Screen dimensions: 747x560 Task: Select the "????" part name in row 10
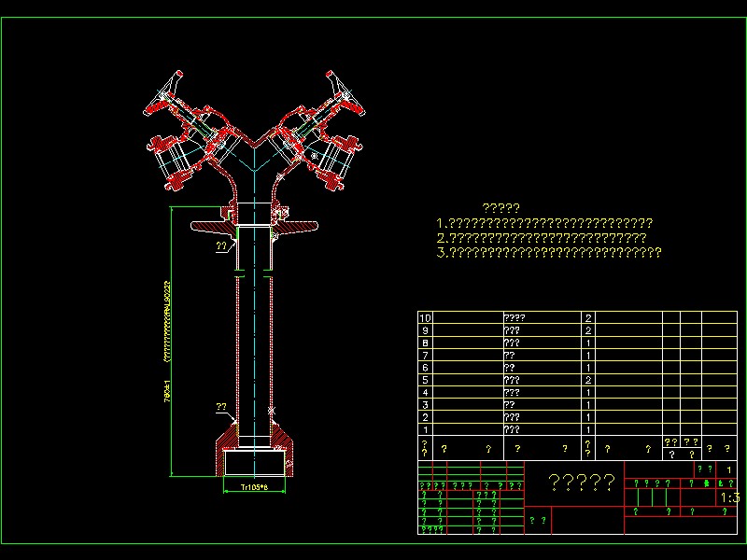[x=514, y=317]
